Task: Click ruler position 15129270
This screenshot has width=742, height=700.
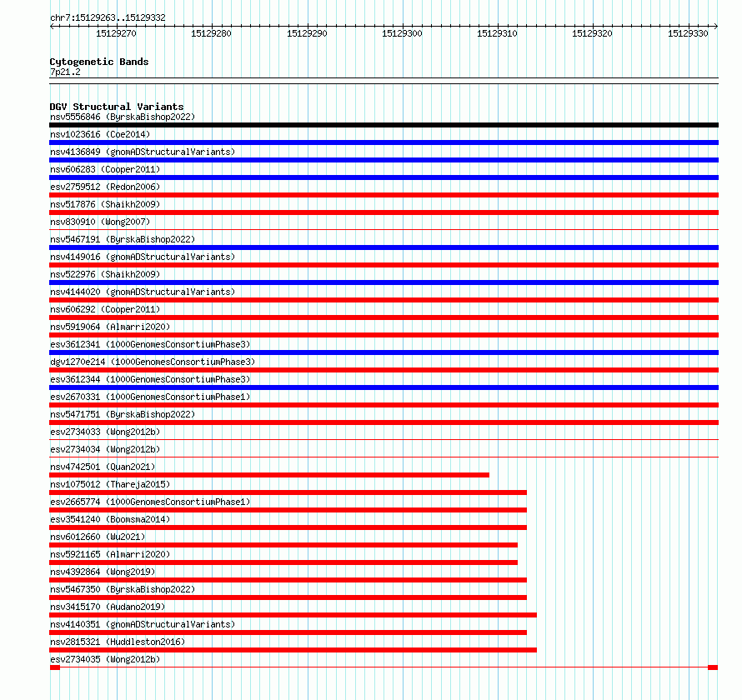Action: pyautogui.click(x=116, y=33)
